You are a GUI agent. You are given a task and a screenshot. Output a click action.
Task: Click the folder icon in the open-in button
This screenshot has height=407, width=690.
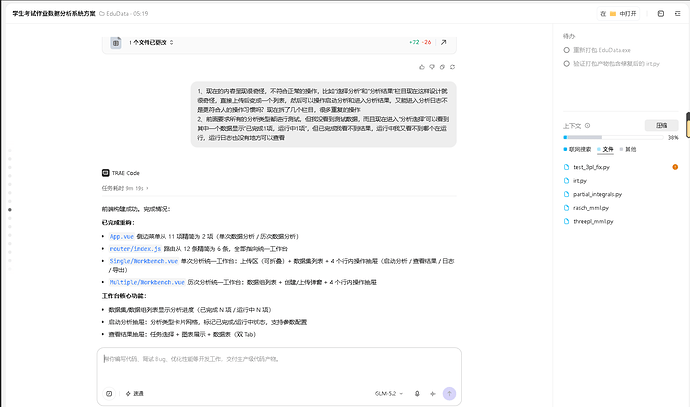613,14
